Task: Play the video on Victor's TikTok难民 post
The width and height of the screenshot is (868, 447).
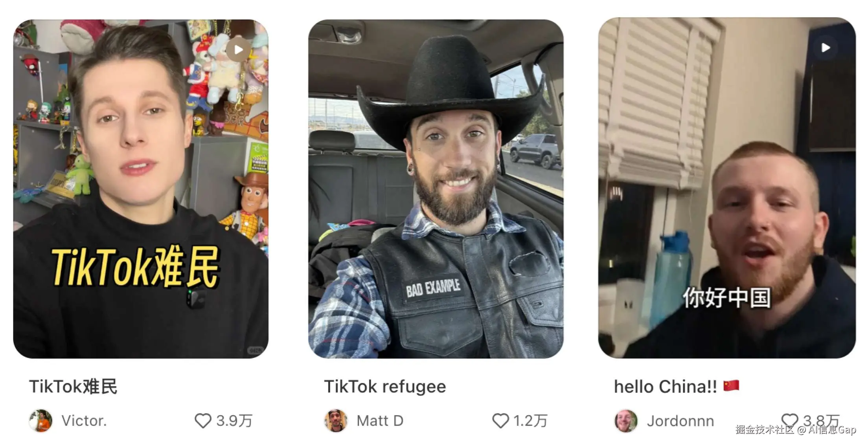Action: point(238,49)
